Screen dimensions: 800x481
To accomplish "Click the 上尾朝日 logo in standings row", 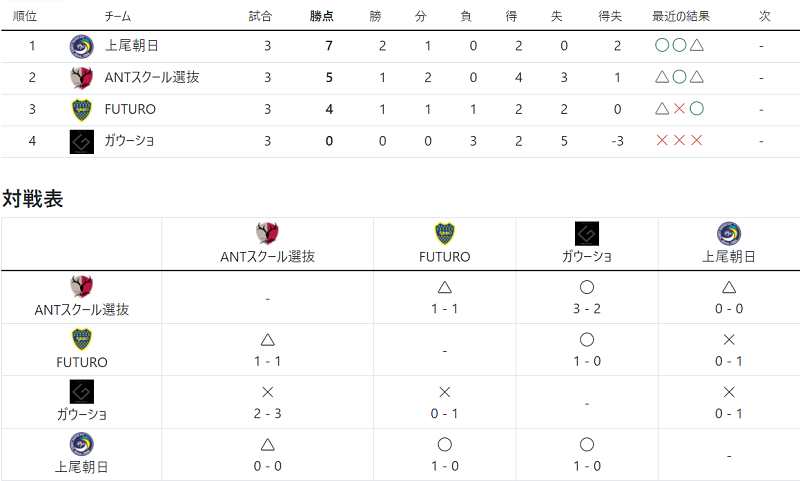I will click(x=82, y=46).
